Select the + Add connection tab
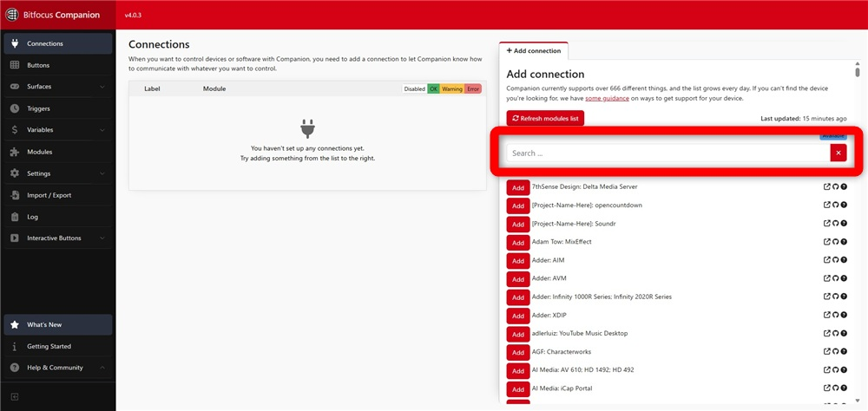The image size is (868, 411). click(534, 50)
